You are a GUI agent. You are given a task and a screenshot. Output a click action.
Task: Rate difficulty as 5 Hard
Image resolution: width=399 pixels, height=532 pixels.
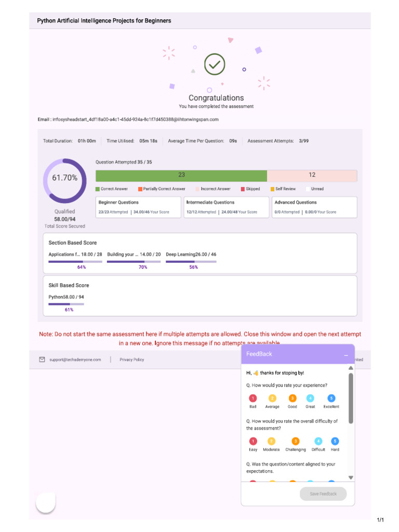point(335,441)
